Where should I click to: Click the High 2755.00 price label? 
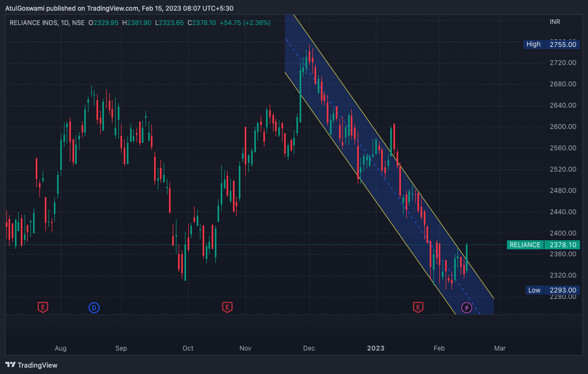click(x=552, y=44)
